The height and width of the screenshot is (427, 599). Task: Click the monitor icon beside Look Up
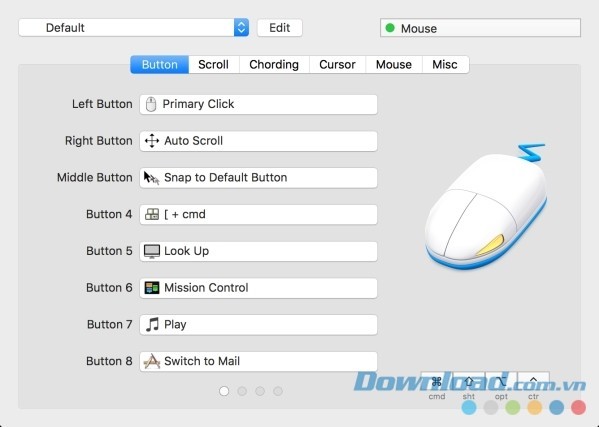[152, 251]
